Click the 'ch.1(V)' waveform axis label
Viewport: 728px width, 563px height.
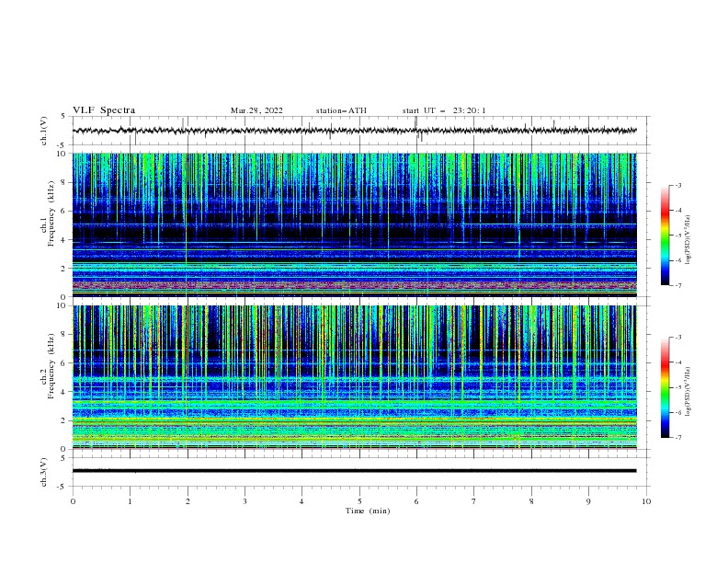[44, 131]
